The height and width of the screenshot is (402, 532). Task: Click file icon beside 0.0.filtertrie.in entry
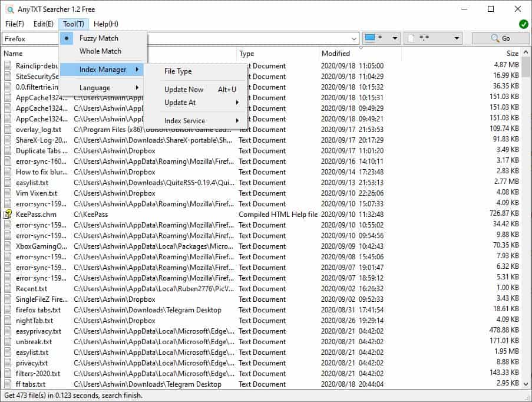pos(8,87)
